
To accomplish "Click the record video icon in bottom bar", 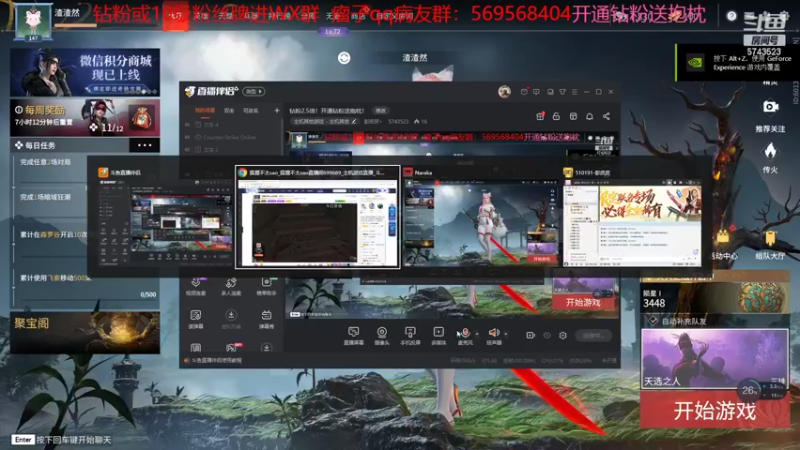I will click(x=531, y=335).
